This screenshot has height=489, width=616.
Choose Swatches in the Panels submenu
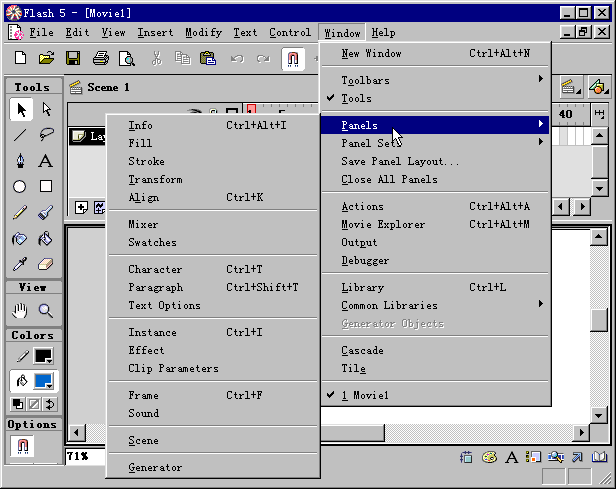pos(213,242)
